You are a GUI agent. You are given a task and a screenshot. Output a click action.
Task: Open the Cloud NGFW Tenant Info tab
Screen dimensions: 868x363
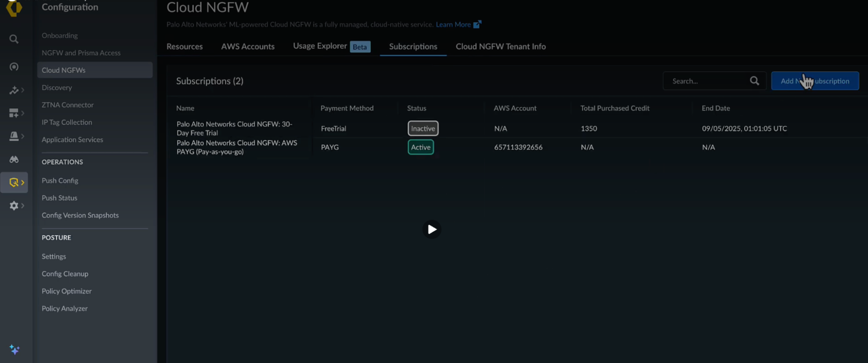pyautogui.click(x=501, y=47)
